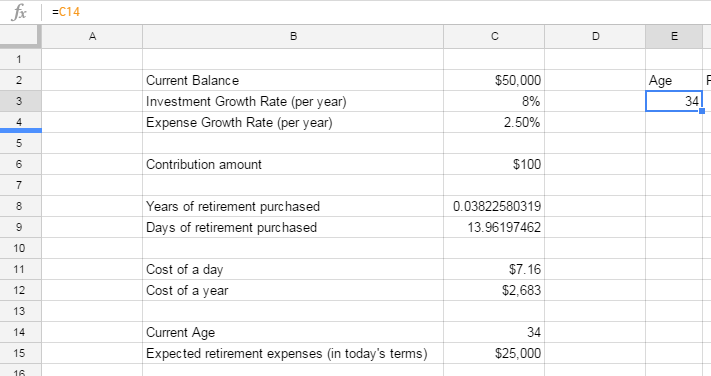Viewport: 711px width, 376px height.
Task: Click the formula bar showing =C14
Action: [376, 12]
